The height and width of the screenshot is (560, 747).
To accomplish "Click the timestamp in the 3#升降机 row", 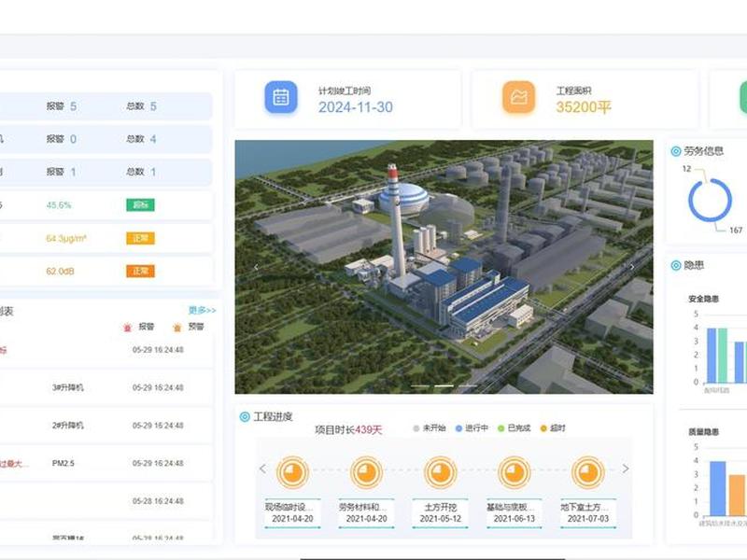I will tap(158, 387).
